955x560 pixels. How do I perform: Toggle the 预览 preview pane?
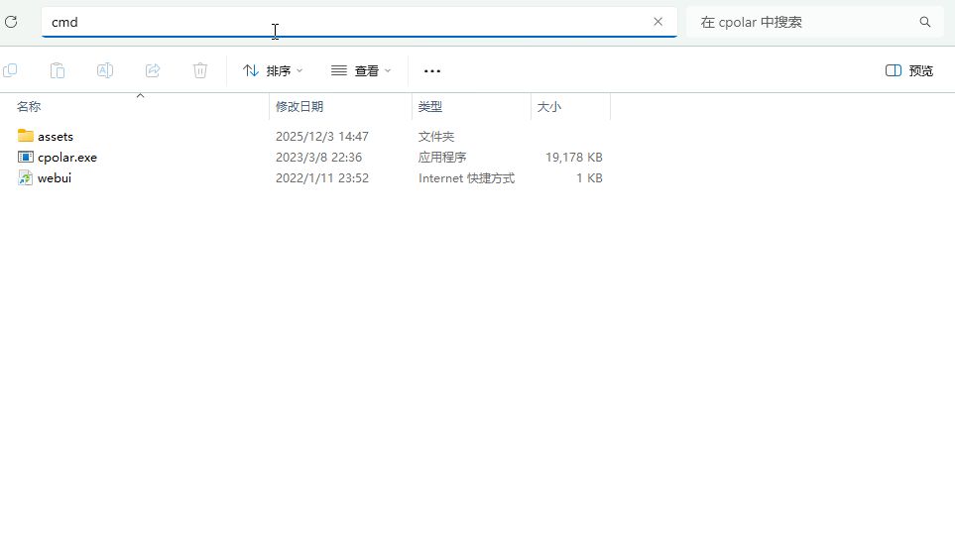(x=909, y=71)
